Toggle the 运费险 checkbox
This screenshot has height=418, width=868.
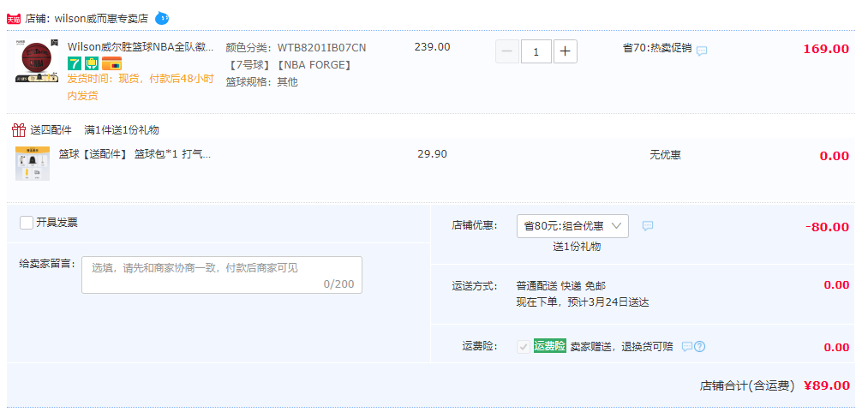pos(524,347)
